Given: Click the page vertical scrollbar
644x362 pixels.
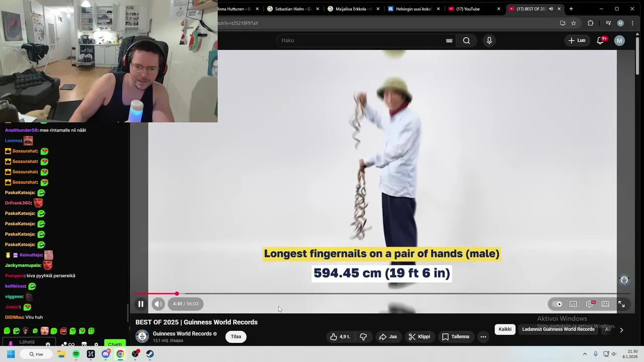Looking at the screenshot, I should 638,55.
